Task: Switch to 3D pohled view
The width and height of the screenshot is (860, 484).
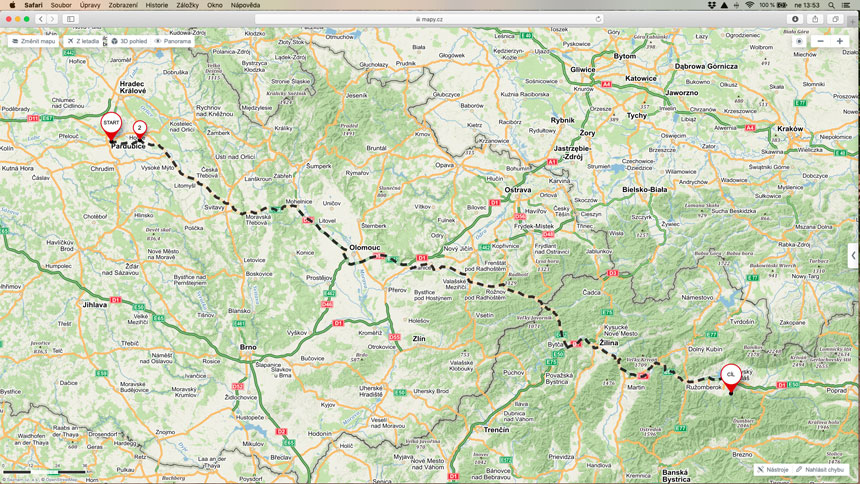Action: pyautogui.click(x=128, y=41)
